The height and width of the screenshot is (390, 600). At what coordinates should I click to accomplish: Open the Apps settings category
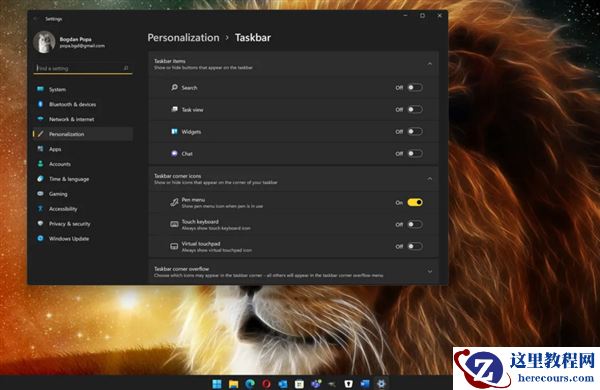tap(83, 149)
